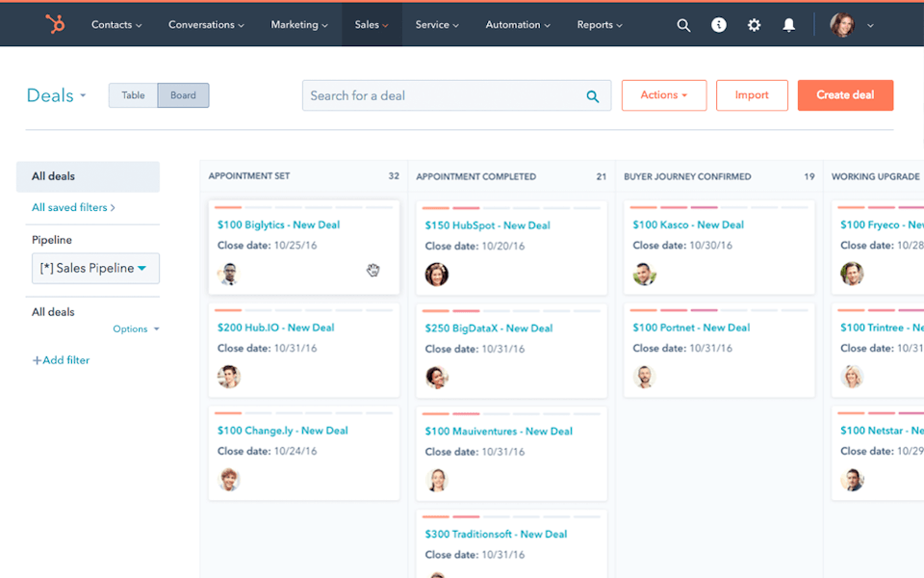Open the Marketing menu

pos(298,25)
